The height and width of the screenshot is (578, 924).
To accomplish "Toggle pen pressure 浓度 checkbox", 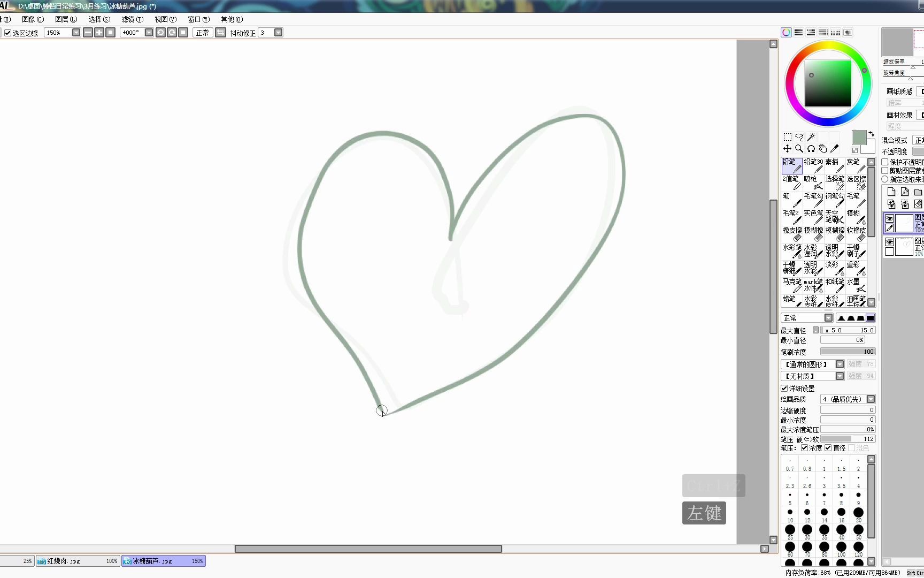I will point(804,448).
